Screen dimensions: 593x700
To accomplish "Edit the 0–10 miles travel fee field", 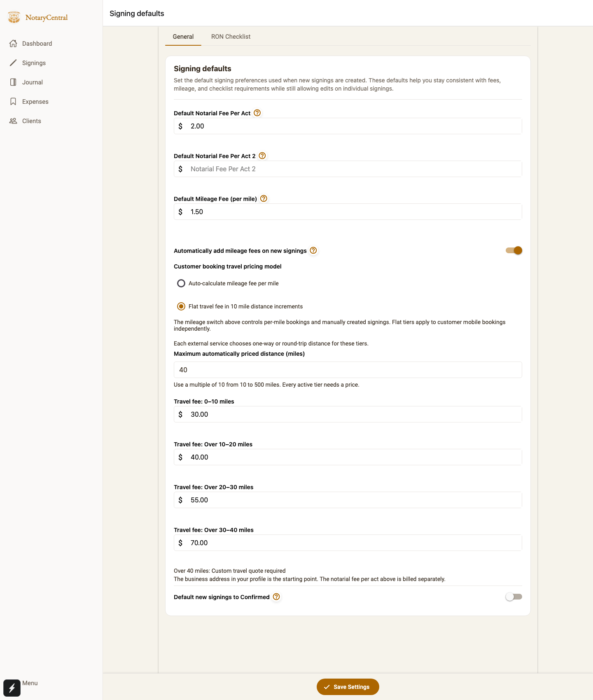I will [x=348, y=414].
